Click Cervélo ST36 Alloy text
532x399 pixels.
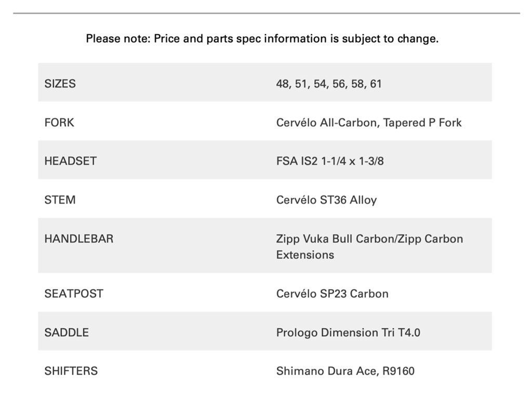326,200
